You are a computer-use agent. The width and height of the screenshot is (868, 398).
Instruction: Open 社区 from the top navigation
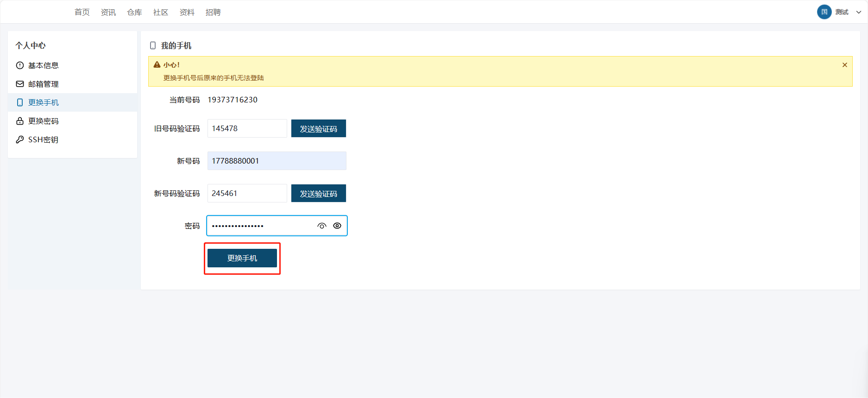[161, 13]
